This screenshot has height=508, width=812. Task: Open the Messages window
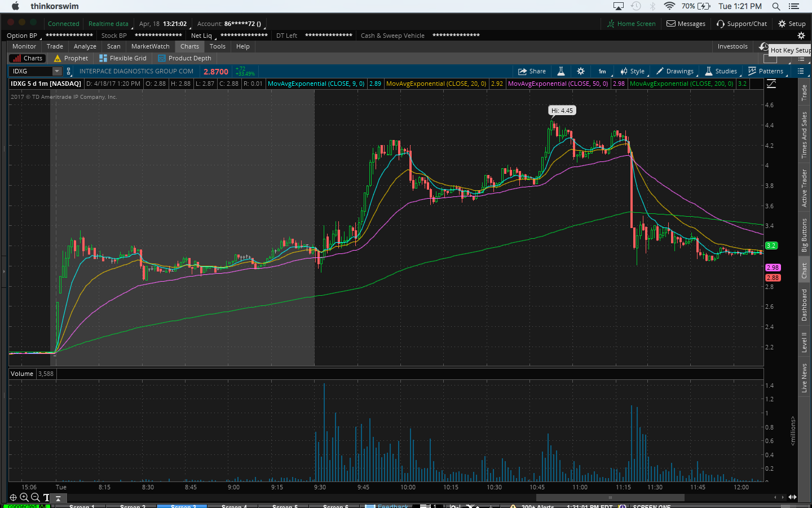tap(686, 24)
